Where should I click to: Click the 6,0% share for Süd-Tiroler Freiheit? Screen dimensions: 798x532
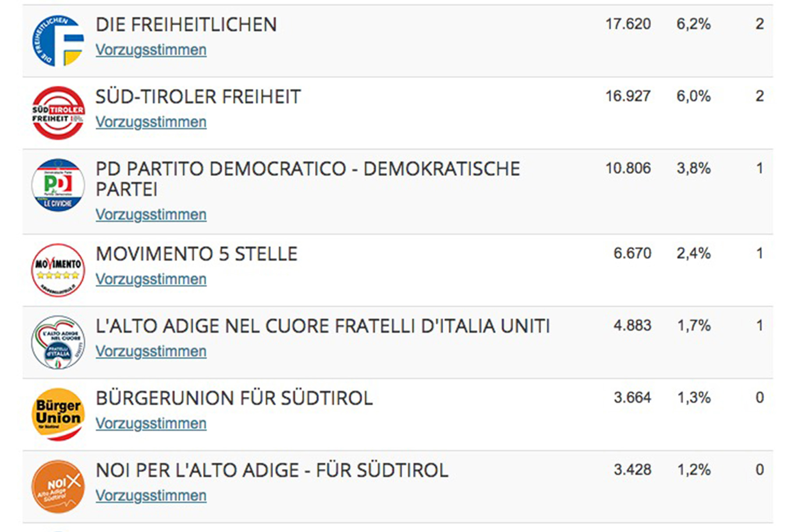click(693, 96)
